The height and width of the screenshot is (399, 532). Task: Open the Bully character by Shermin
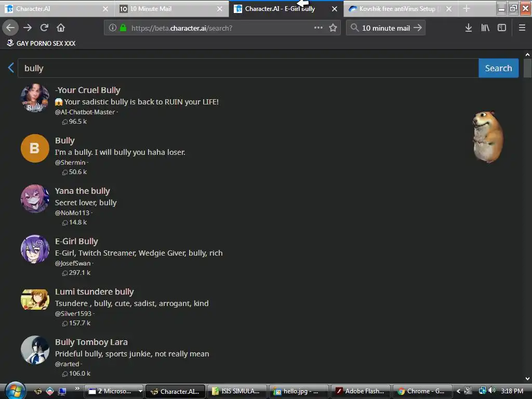tap(65, 140)
